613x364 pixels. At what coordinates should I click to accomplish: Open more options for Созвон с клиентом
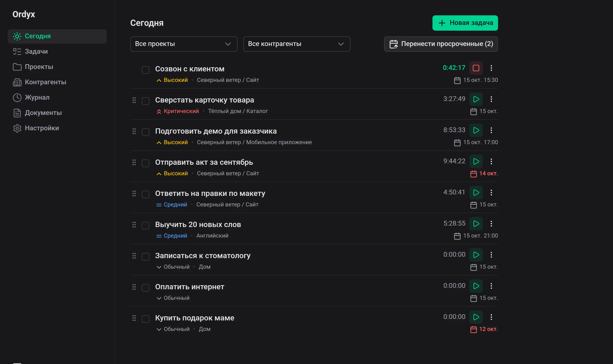[491, 68]
